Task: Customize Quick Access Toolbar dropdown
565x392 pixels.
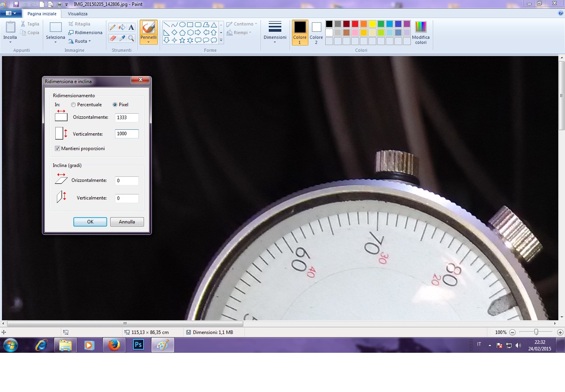Action: [66, 5]
